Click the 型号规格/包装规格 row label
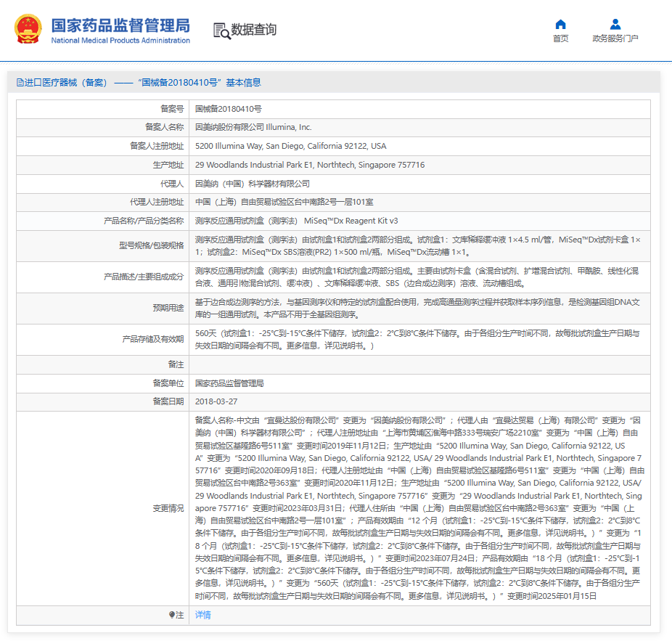Screen dimensions: 672x641 point(151,245)
